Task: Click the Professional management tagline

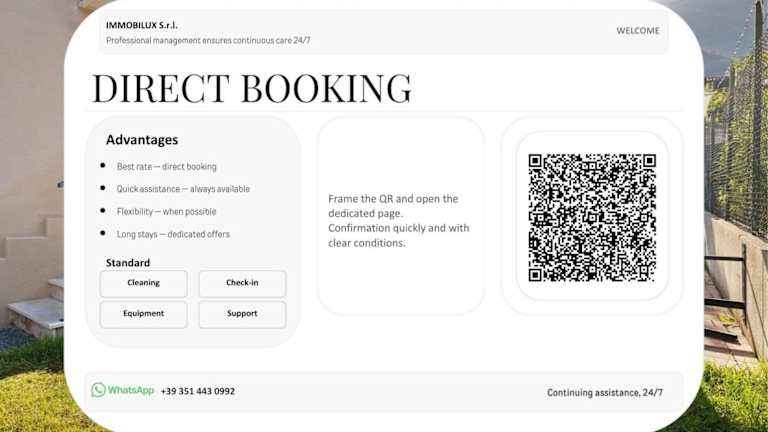Action: tap(208, 40)
